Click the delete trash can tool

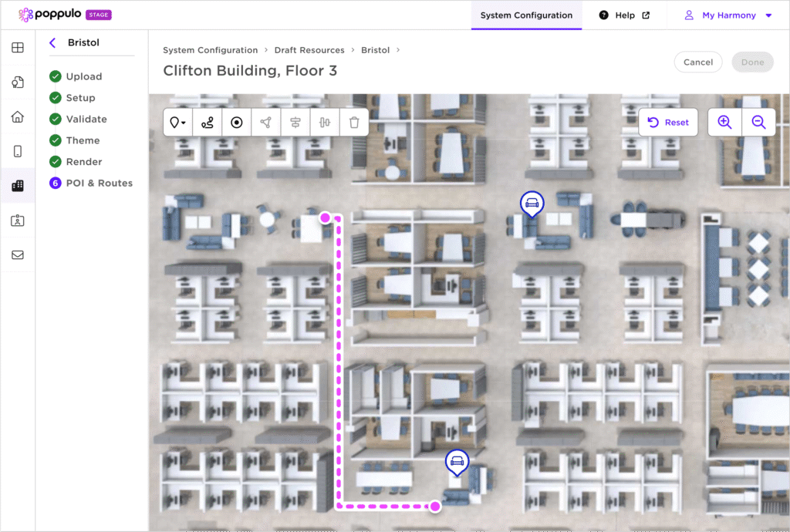tap(354, 123)
